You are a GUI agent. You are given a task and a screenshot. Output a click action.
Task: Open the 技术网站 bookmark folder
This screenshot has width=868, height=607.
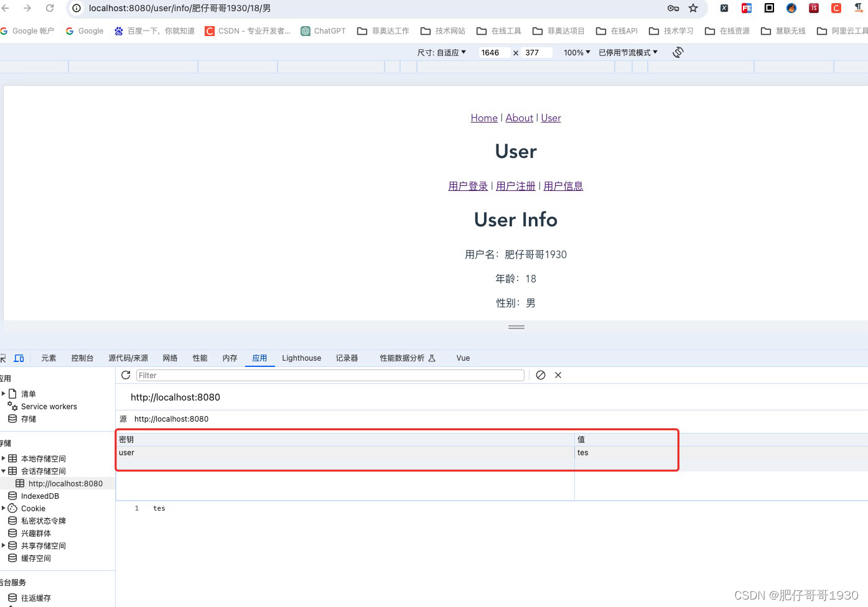pyautogui.click(x=443, y=30)
